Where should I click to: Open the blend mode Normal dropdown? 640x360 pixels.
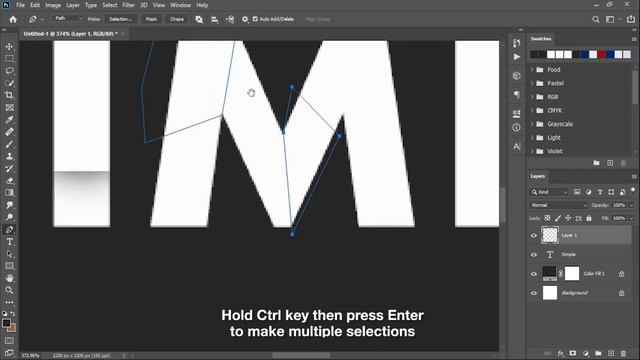[558, 205]
